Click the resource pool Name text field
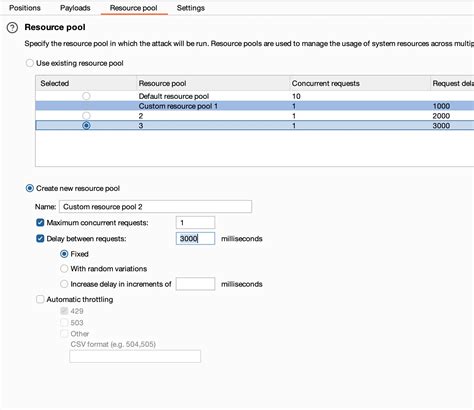The height and width of the screenshot is (410, 474). 155,207
